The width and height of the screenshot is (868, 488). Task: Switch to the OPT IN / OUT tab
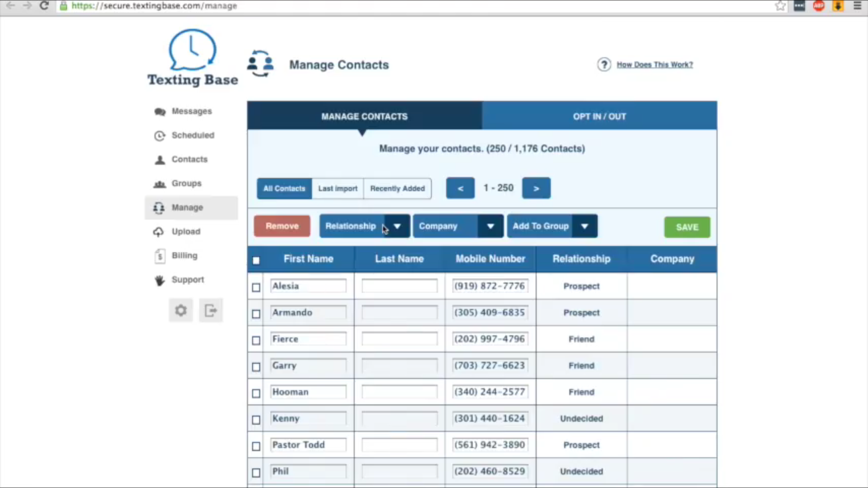[599, 116]
